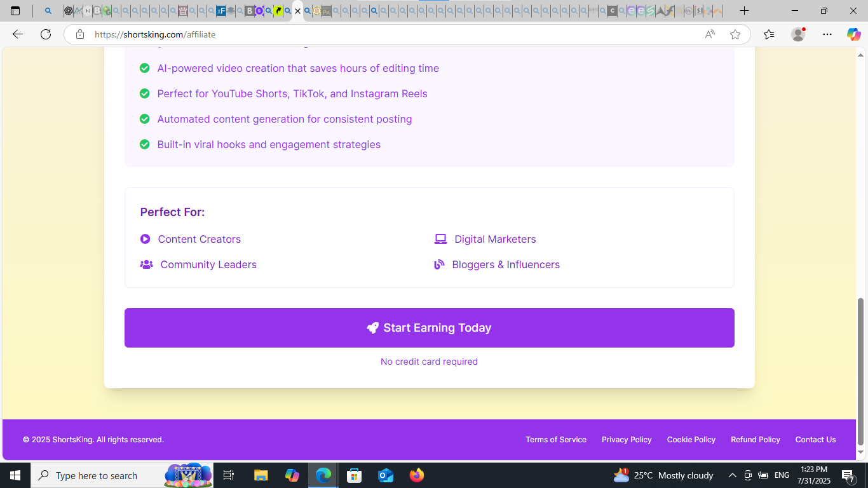Click the 'Perfect For:' heading

172,212
